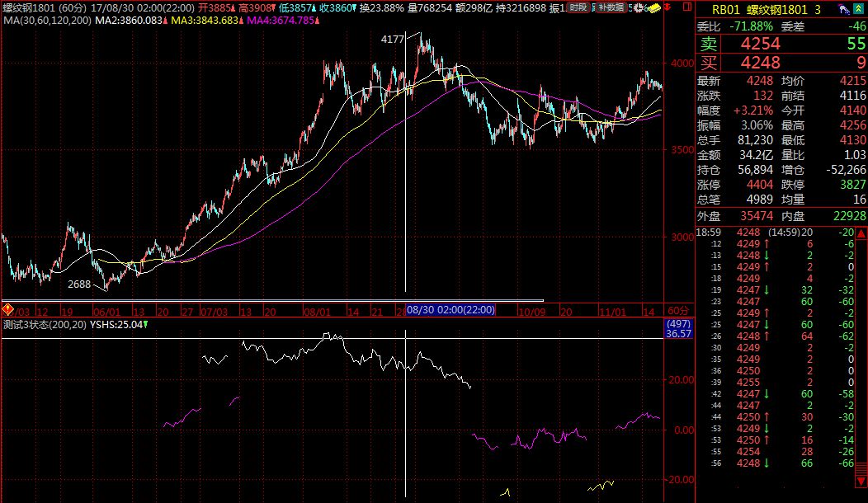
Task: Click the 涨停 4404 limit-up value
Action: coord(759,185)
